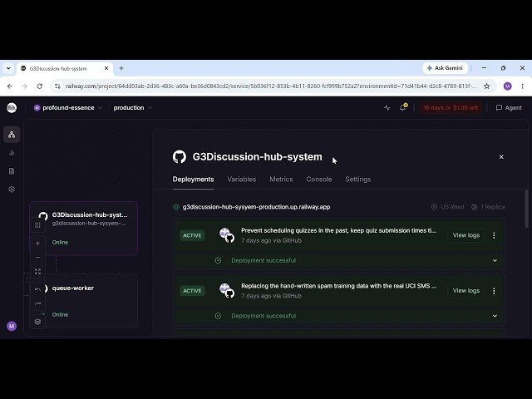Click the UCI SMS spam commit message
This screenshot has height=399, width=532.
tap(338, 286)
